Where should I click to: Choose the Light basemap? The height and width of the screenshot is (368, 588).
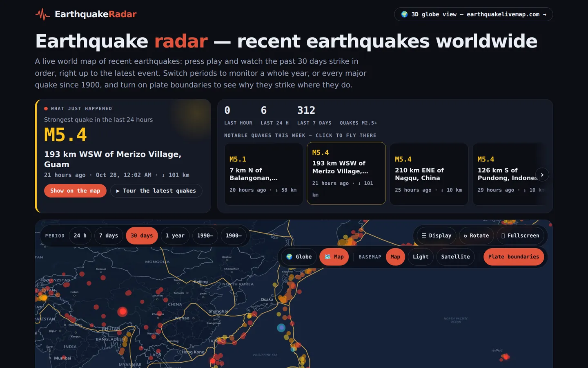[x=421, y=257]
